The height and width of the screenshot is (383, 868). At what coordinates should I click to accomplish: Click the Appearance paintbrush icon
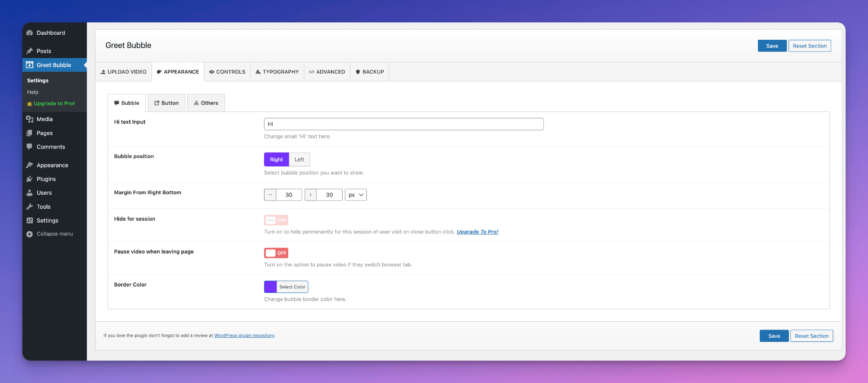[x=30, y=165]
